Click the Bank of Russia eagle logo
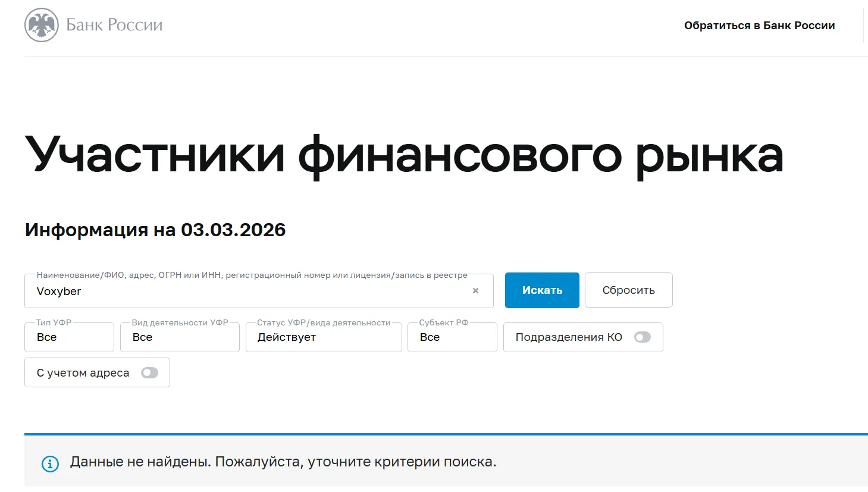Image resolution: width=868 pixels, height=492 pixels. coord(42,25)
